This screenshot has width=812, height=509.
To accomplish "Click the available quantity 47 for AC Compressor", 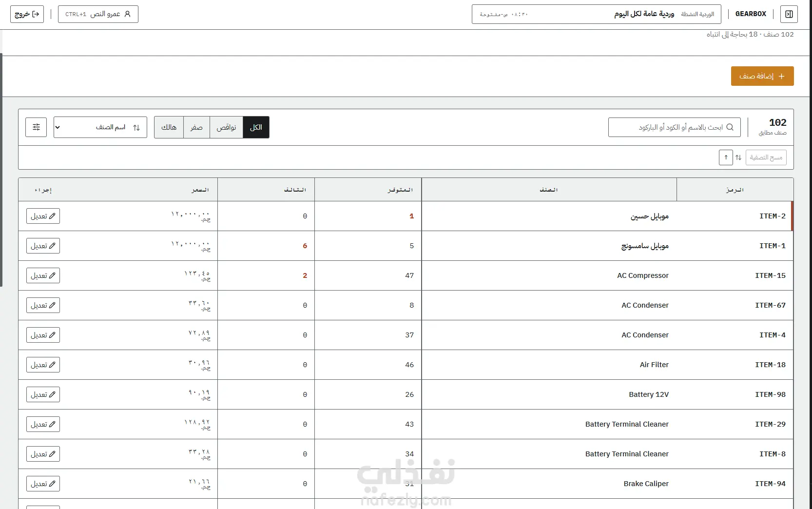I will [409, 275].
